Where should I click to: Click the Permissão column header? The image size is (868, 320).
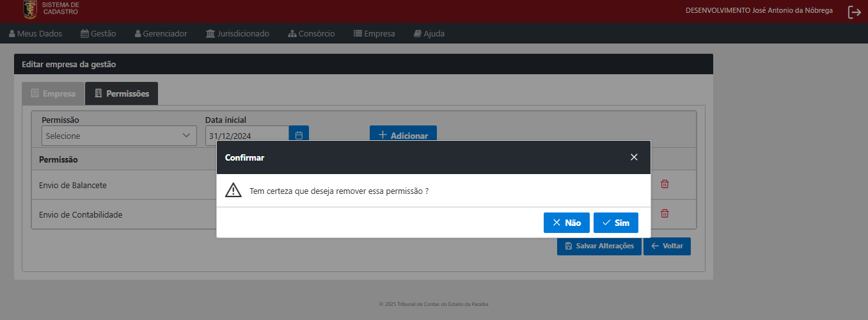58,159
